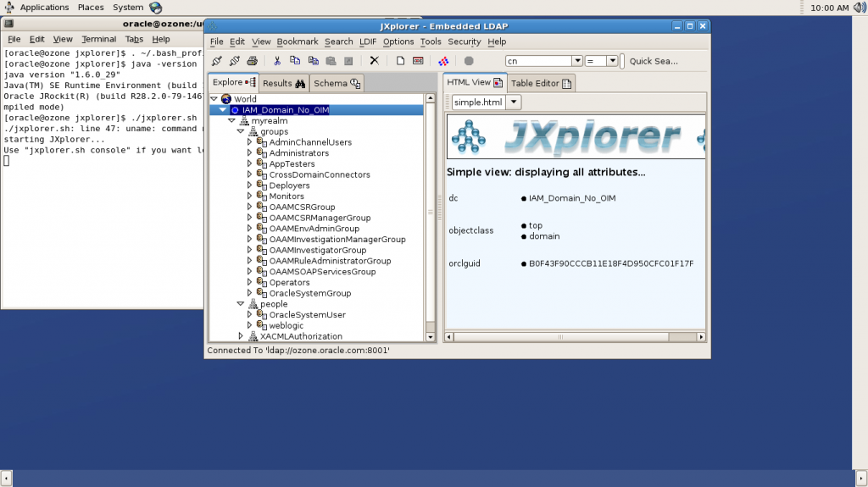Expand the XACMLAuthorization tree node

pos(242,336)
